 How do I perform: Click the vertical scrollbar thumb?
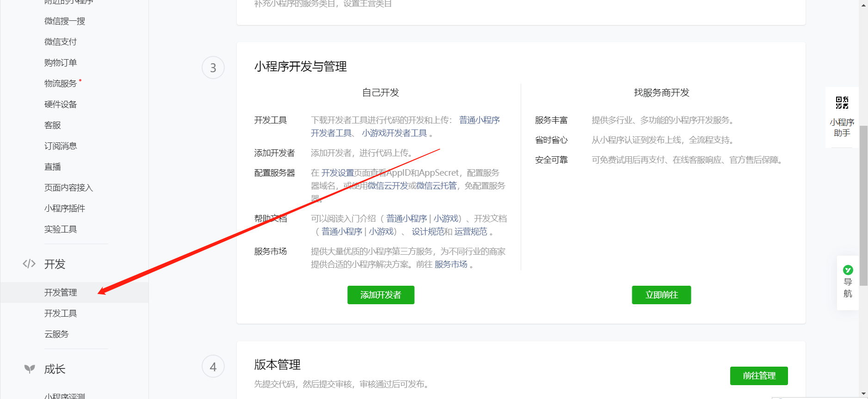(863, 206)
